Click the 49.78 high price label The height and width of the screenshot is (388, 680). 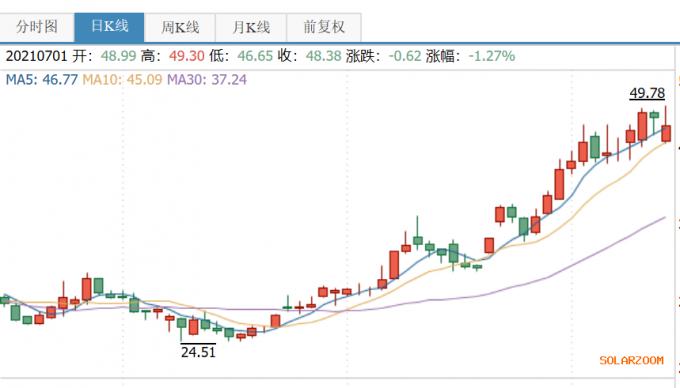point(647,93)
